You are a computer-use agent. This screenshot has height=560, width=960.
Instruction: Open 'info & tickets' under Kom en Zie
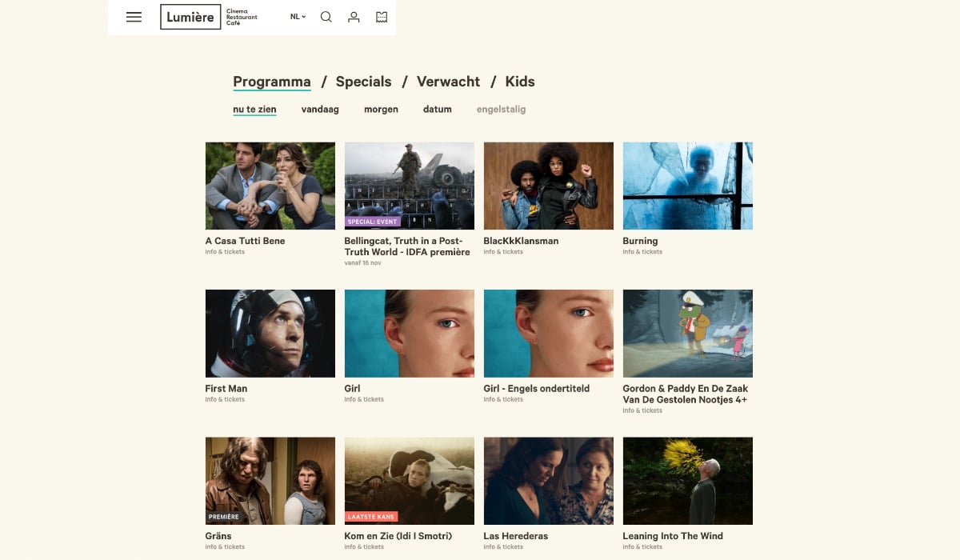click(x=364, y=547)
